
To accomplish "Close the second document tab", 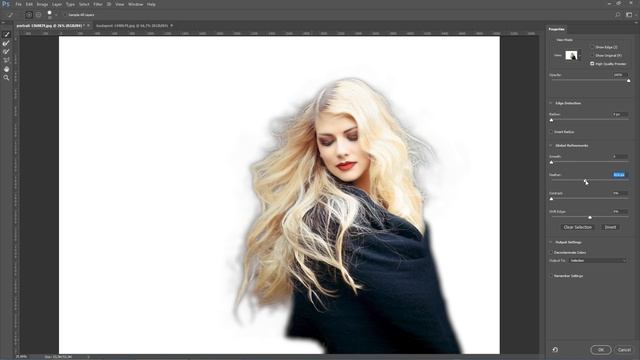I will (172, 26).
